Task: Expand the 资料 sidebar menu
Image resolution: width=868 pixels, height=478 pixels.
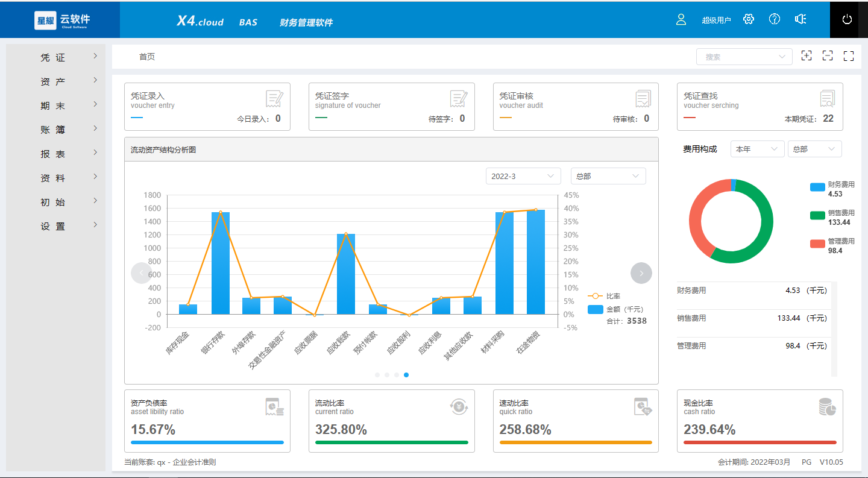Action: [55, 178]
